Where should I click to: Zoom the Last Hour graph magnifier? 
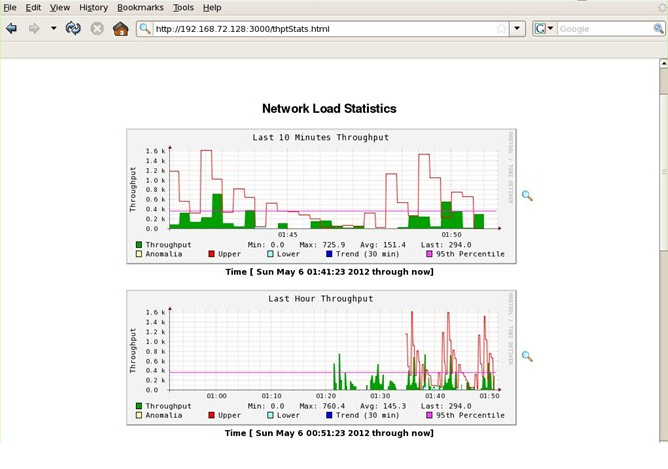click(x=527, y=356)
